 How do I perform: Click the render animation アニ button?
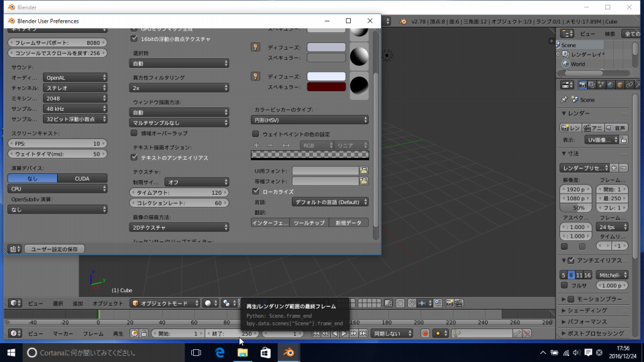point(593,128)
